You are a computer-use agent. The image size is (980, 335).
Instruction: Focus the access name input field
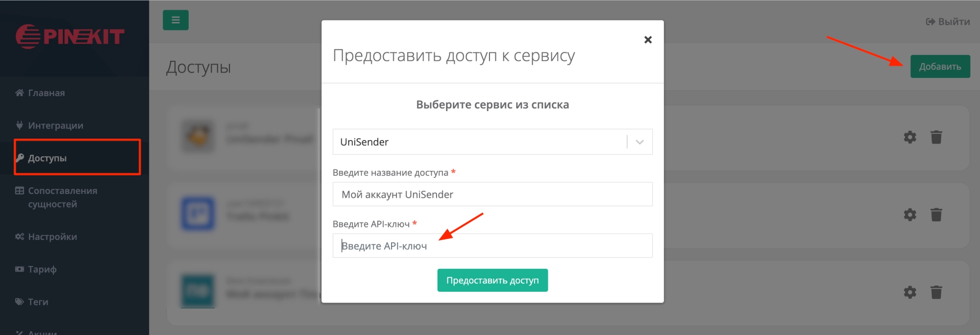coord(492,194)
